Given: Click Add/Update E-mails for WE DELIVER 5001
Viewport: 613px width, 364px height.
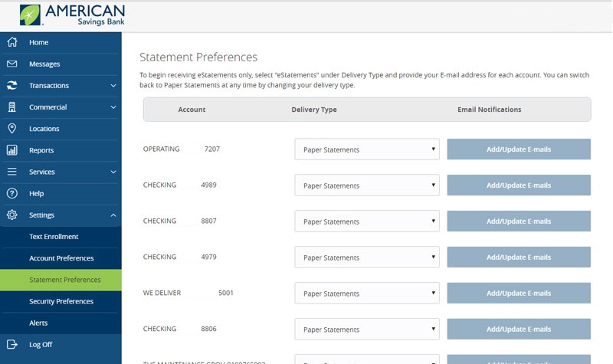Looking at the screenshot, I should point(519,293).
